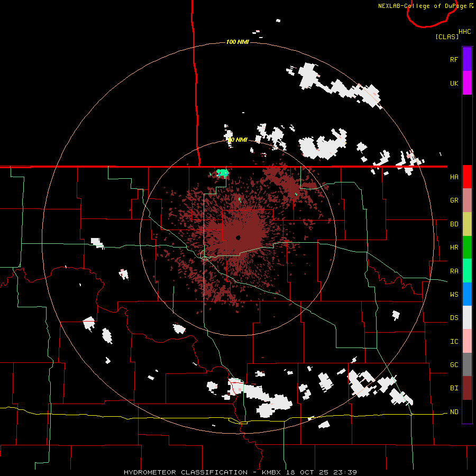
Task: Select the GC gray legend color swatch
Action: click(467, 364)
